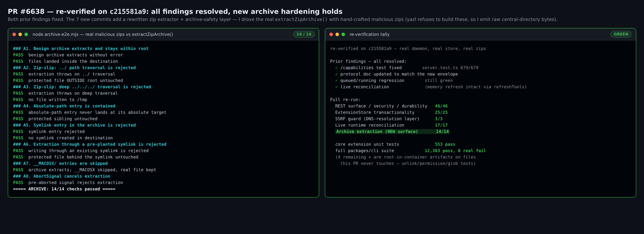
Task: Click '(memory refresh intact via refreshTools)' note
Action: tap(476, 87)
